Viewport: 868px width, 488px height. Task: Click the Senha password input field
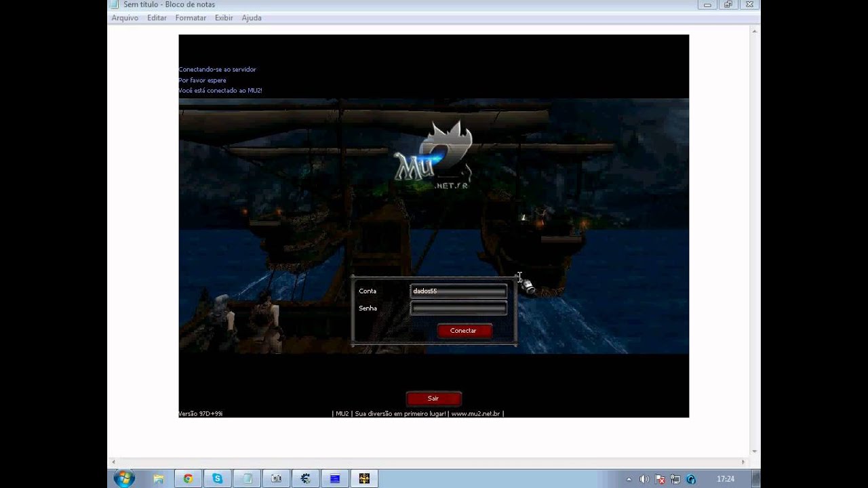tap(458, 308)
